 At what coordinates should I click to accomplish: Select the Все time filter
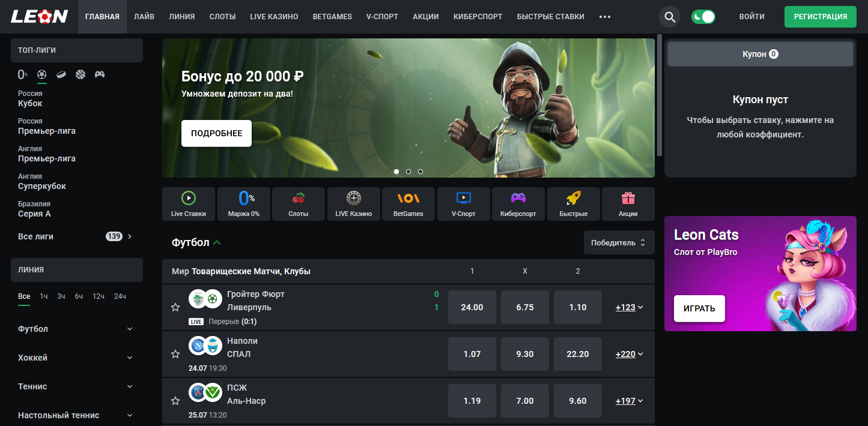tap(24, 296)
